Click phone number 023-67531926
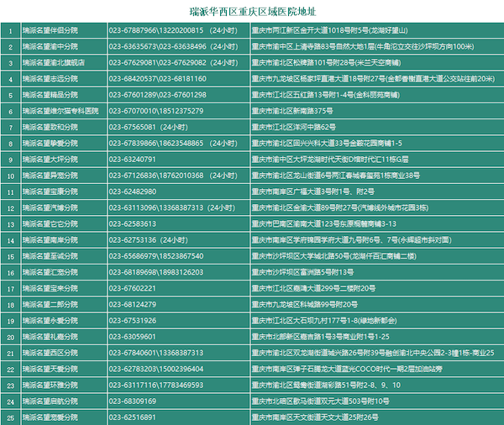The height and width of the screenshot is (425, 504). pyautogui.click(x=133, y=321)
